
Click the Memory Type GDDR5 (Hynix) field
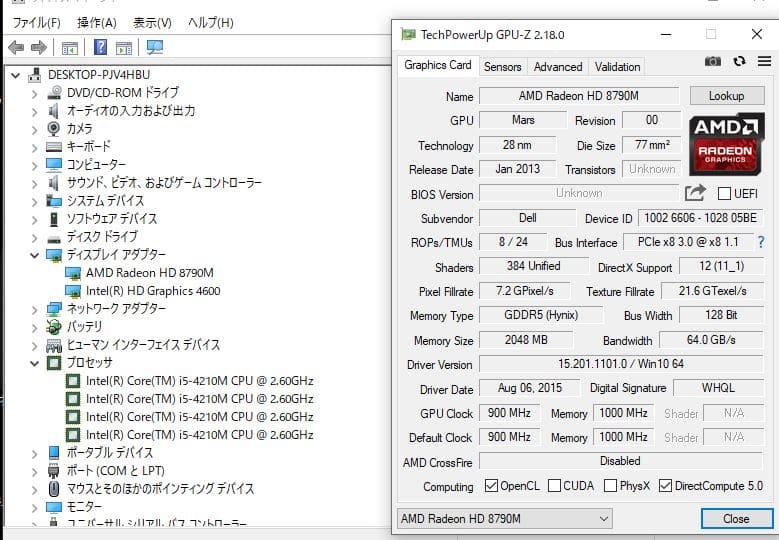click(541, 315)
